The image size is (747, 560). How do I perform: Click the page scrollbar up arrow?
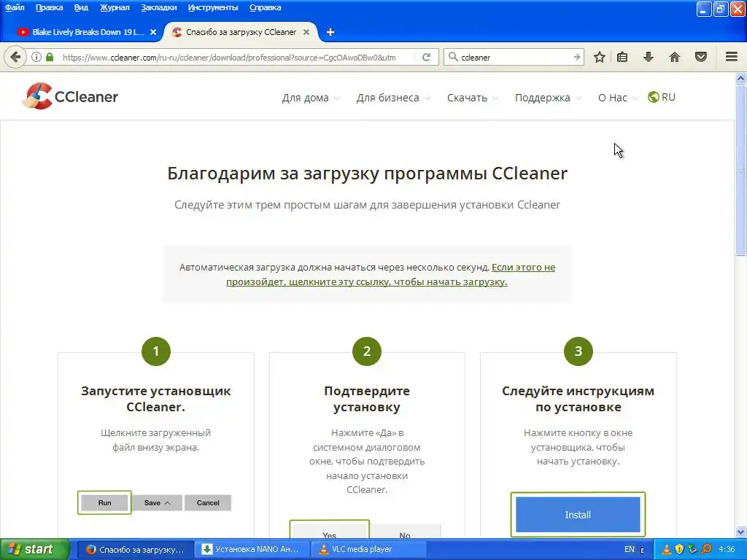(x=741, y=78)
